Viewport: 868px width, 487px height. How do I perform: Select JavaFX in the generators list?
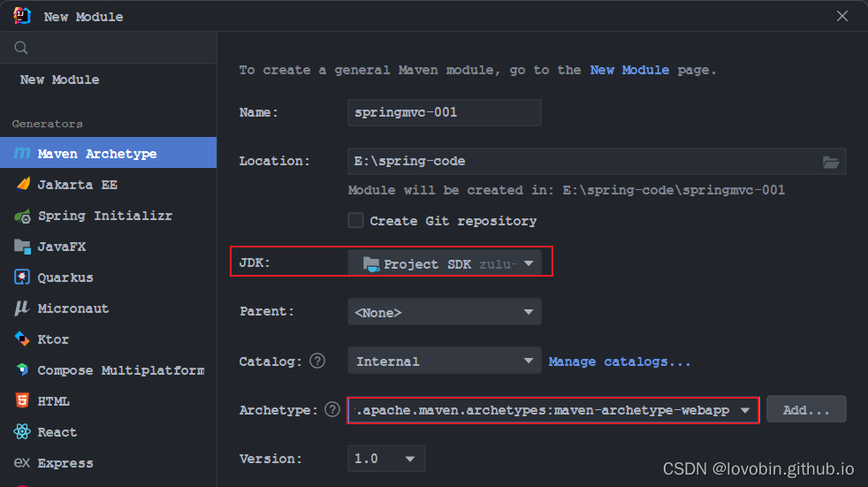(x=108, y=247)
